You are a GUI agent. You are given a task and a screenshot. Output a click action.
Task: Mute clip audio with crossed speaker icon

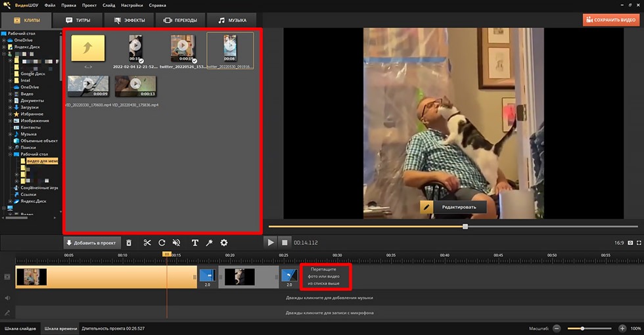[x=177, y=242]
